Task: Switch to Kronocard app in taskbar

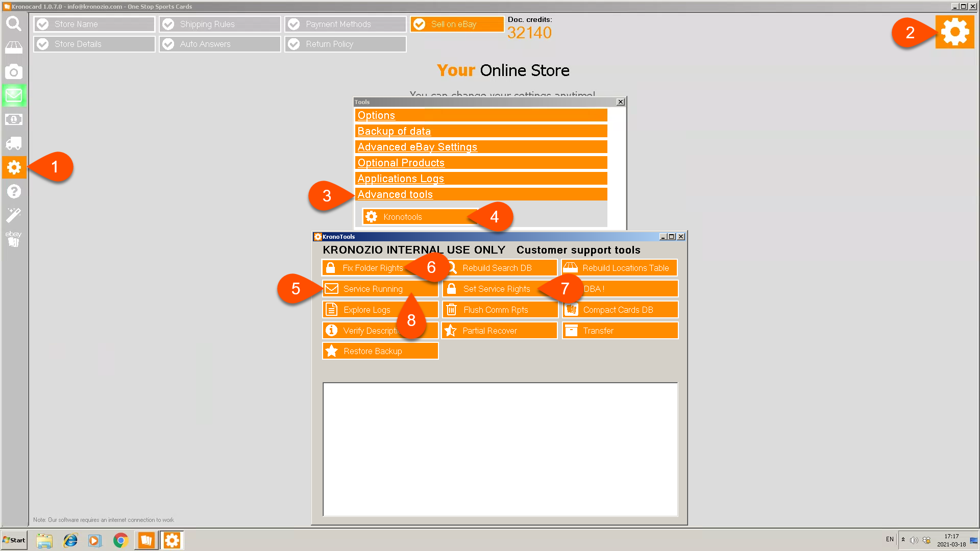Action: 146,540
